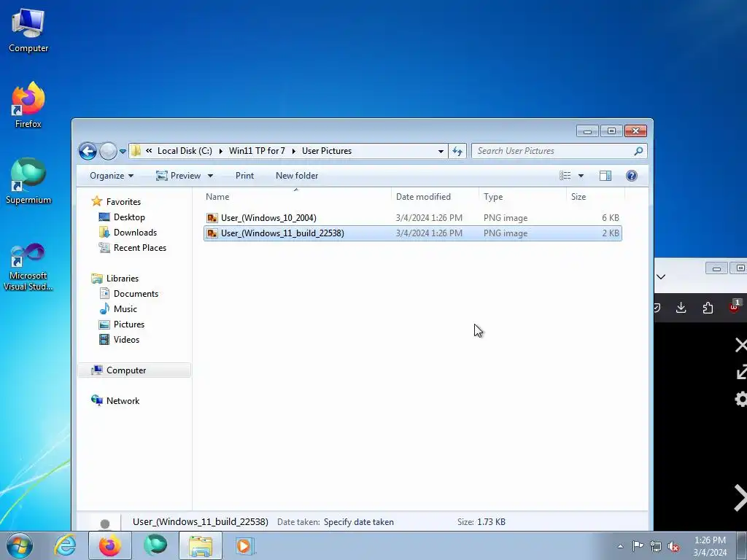Open Firefox desktop shortcut
This screenshot has height=560, width=747.
(28, 105)
